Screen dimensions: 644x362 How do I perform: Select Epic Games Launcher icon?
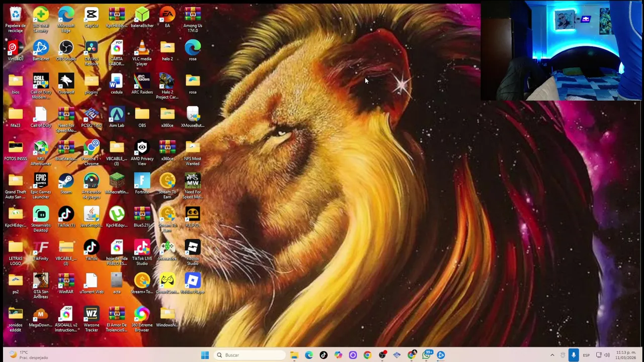(41, 186)
